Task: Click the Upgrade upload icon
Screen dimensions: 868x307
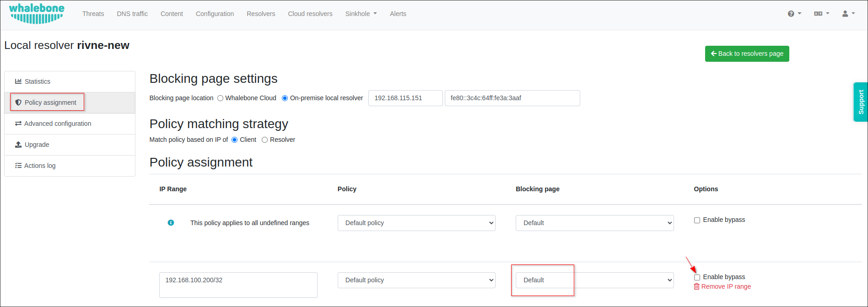Action: tap(18, 145)
